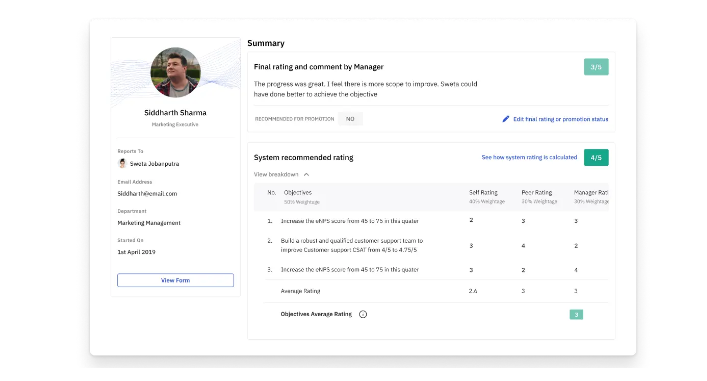Click Siddharth Sharma's profile photo
The width and height of the screenshot is (707, 381).
click(175, 73)
